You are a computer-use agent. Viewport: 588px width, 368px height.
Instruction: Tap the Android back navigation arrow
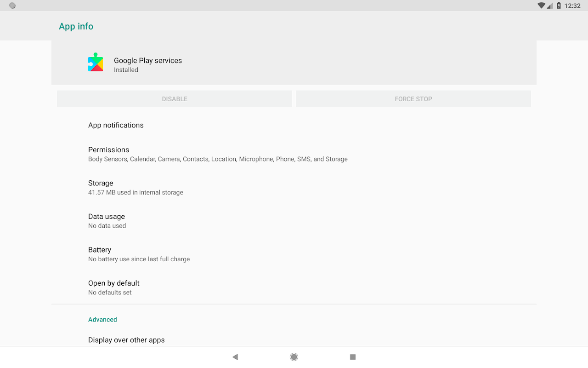pyautogui.click(x=235, y=357)
